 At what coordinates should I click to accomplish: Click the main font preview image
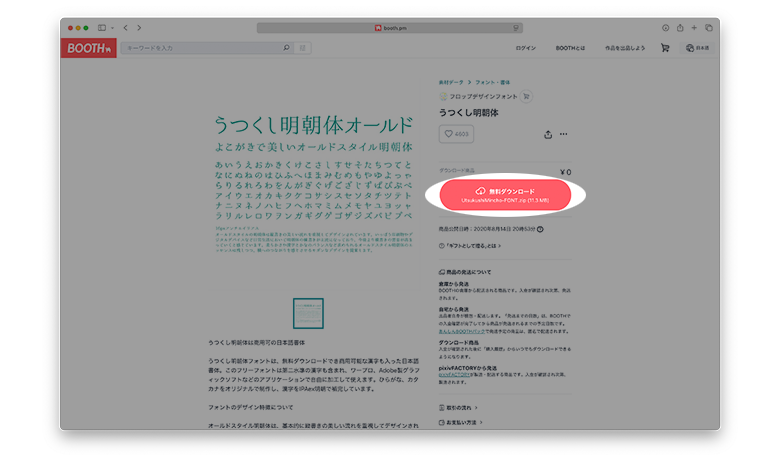click(x=313, y=184)
